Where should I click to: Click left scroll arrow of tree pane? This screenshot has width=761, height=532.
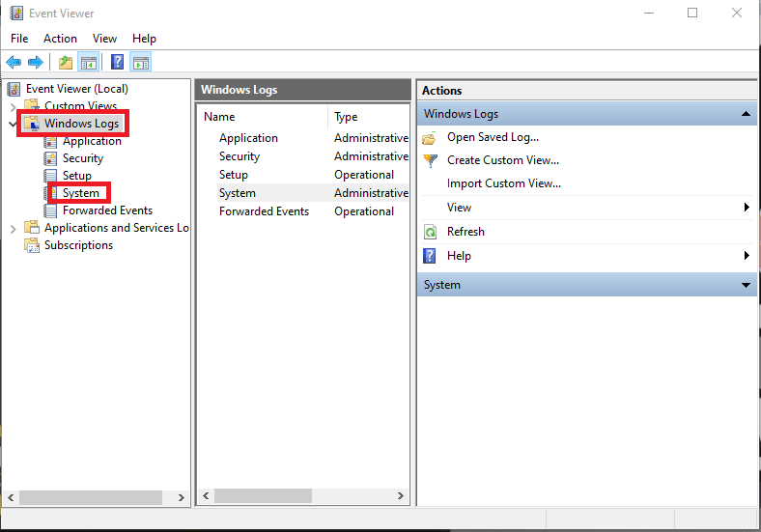11,497
